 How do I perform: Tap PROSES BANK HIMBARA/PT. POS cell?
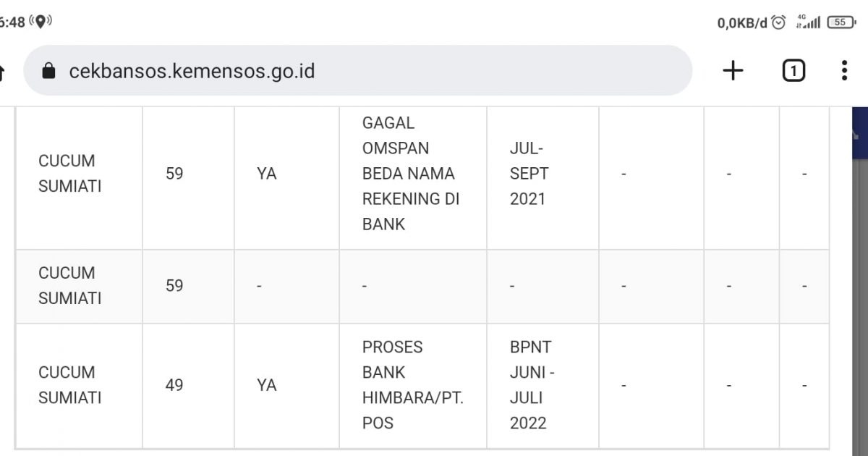point(413,385)
